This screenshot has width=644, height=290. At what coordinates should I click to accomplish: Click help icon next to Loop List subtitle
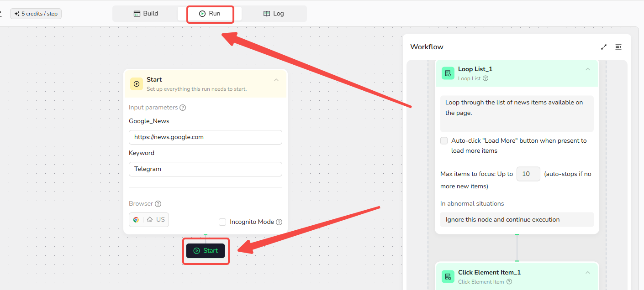(486, 78)
